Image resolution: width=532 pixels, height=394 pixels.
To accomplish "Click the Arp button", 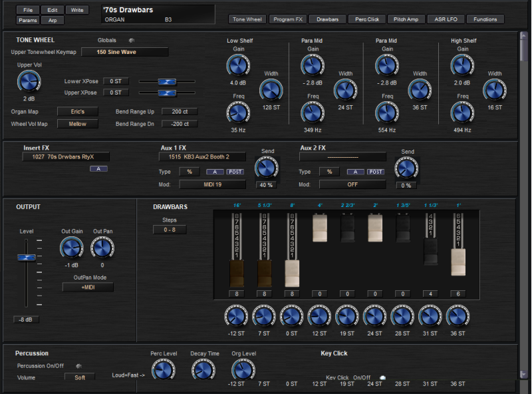I will (52, 20).
